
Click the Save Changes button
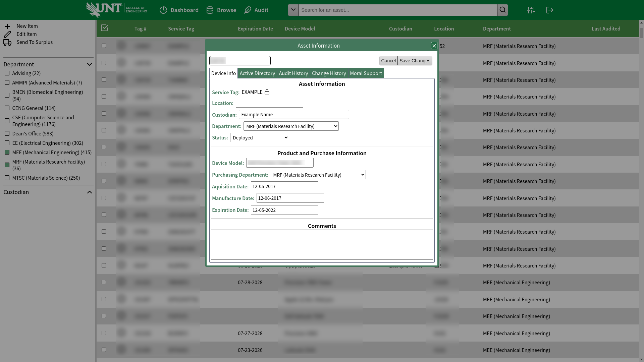pyautogui.click(x=415, y=61)
